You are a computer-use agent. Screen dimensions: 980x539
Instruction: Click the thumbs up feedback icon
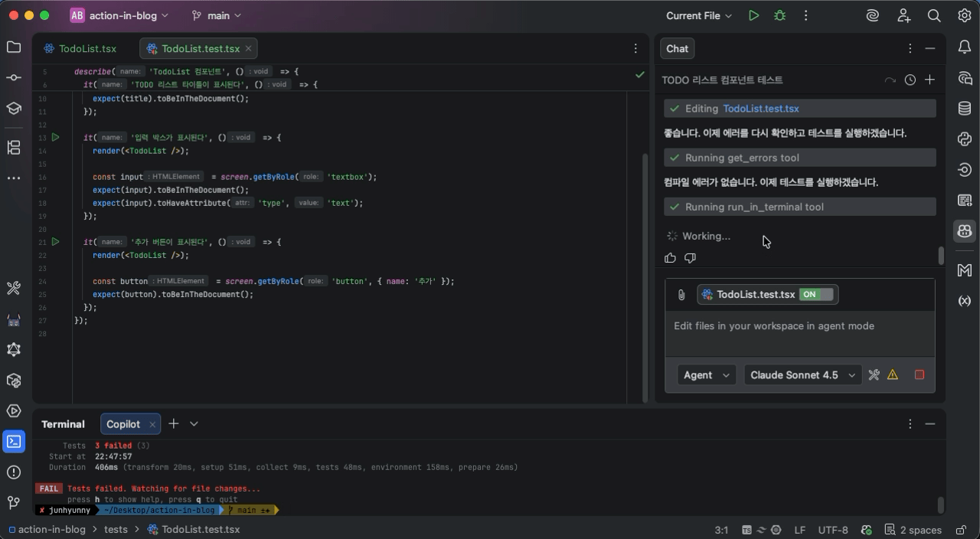671,258
